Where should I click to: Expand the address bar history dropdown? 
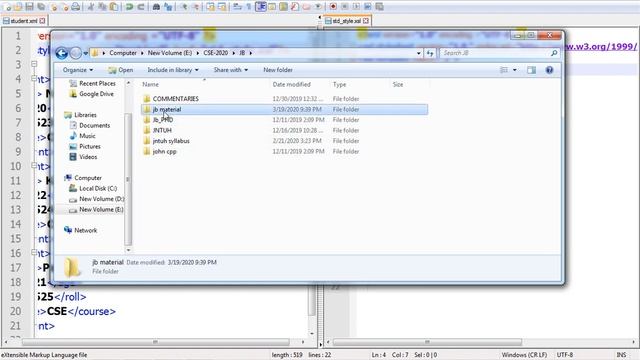tap(418, 53)
